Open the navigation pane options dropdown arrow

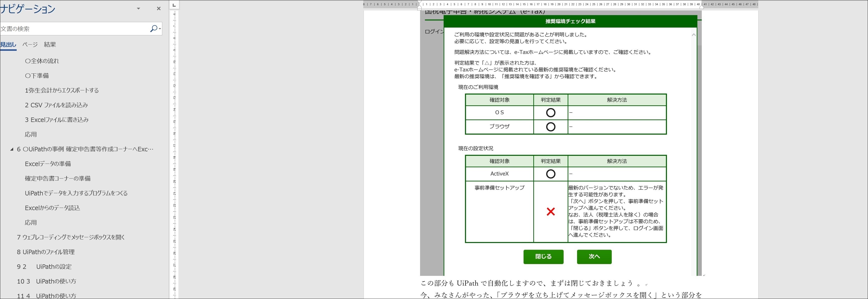click(138, 8)
